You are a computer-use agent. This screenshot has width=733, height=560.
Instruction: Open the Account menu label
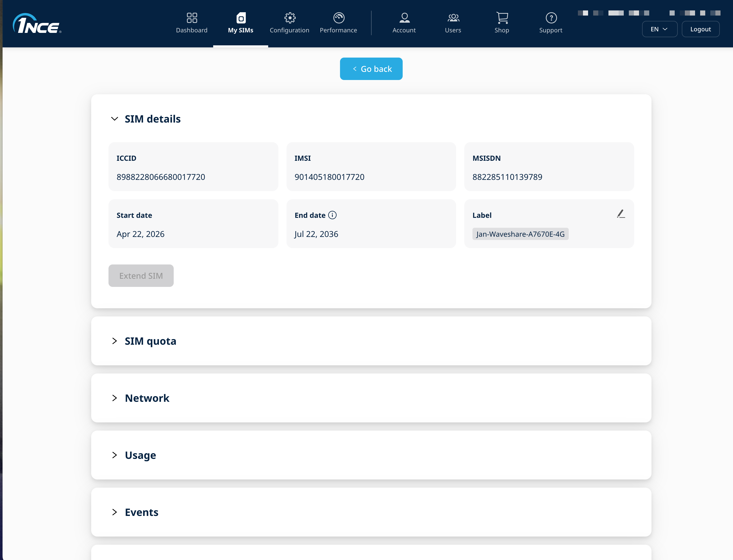click(x=404, y=30)
